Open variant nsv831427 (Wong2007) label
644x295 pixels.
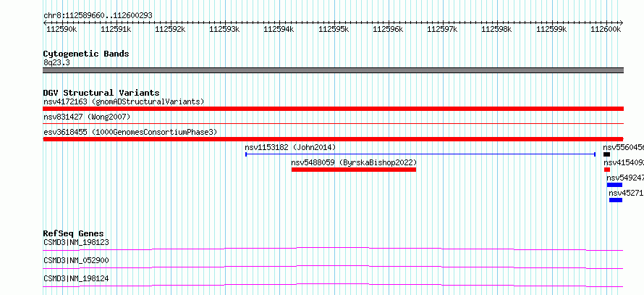coord(87,117)
